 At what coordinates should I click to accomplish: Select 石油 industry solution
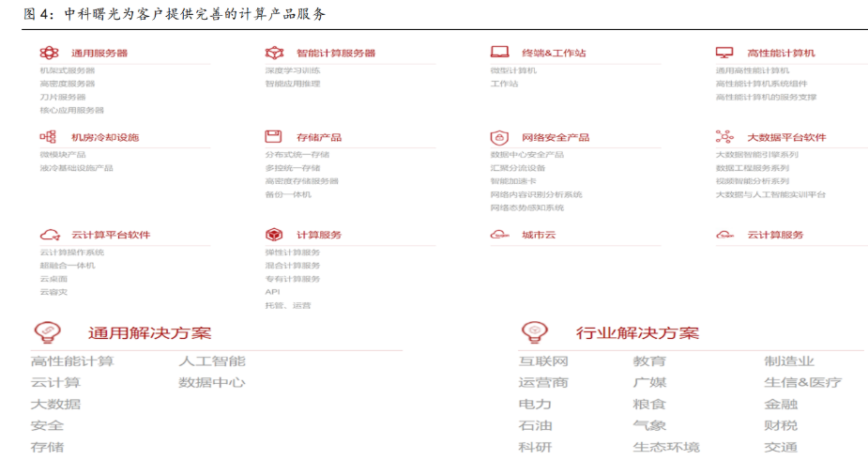pos(535,425)
